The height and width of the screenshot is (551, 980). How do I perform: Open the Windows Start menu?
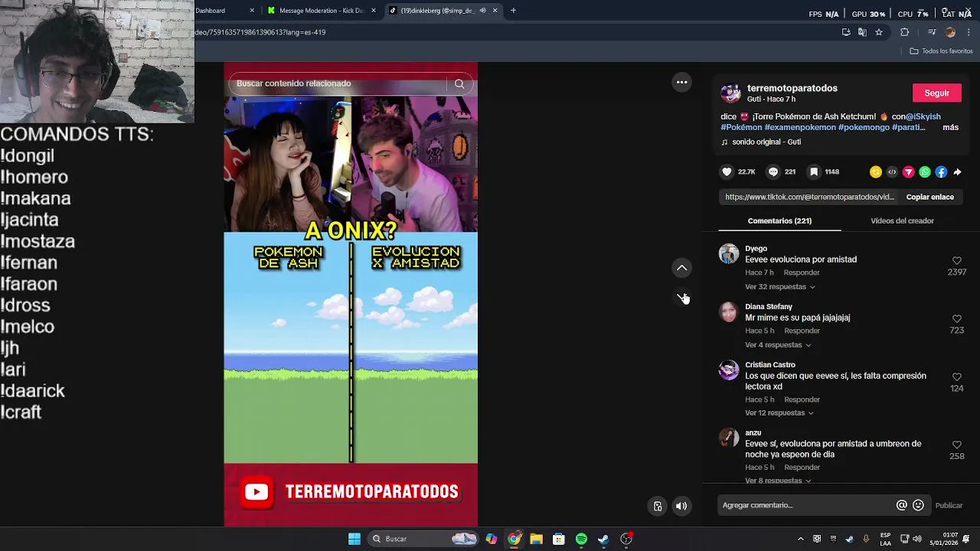354,539
